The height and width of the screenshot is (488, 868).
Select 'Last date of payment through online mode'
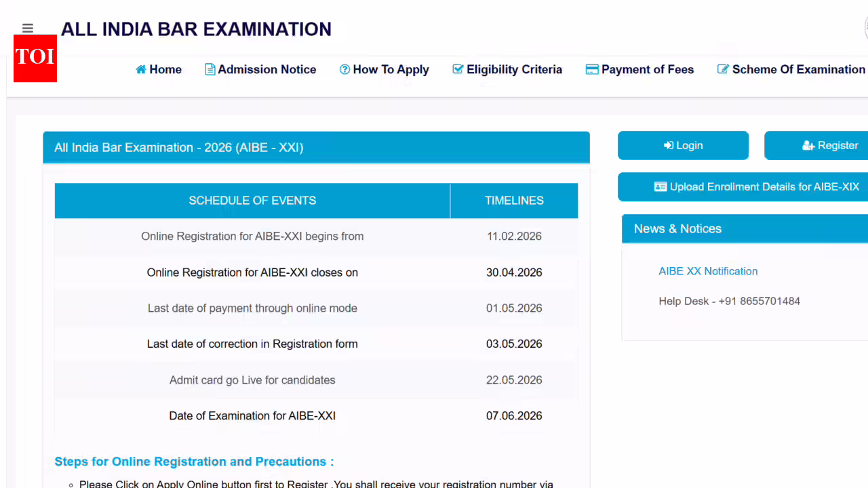point(252,308)
